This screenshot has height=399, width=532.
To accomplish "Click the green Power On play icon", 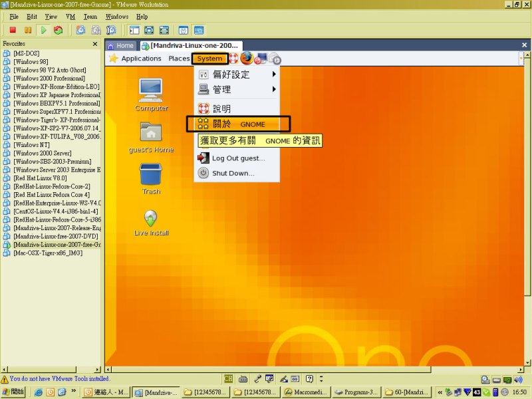I will (x=43, y=30).
